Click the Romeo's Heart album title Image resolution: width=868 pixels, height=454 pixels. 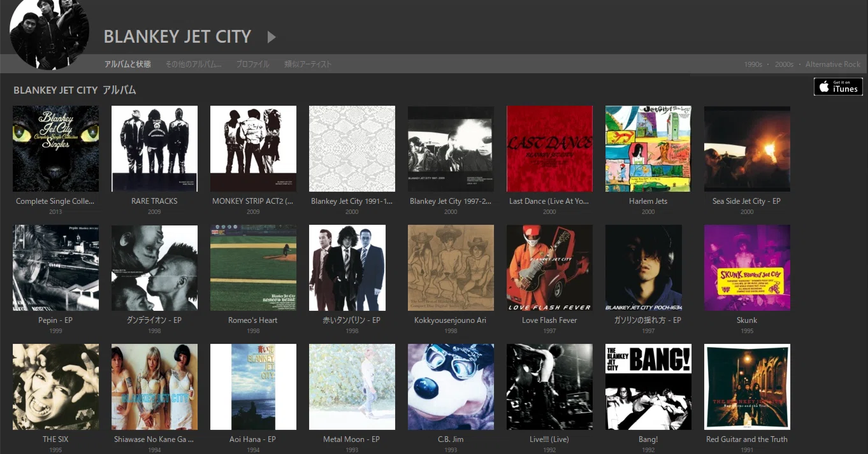[x=253, y=320]
